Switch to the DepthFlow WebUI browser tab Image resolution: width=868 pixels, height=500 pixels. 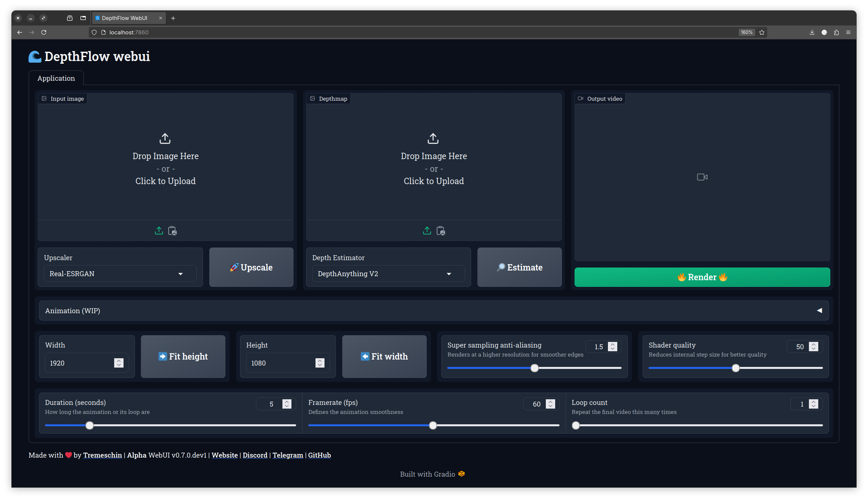click(125, 18)
